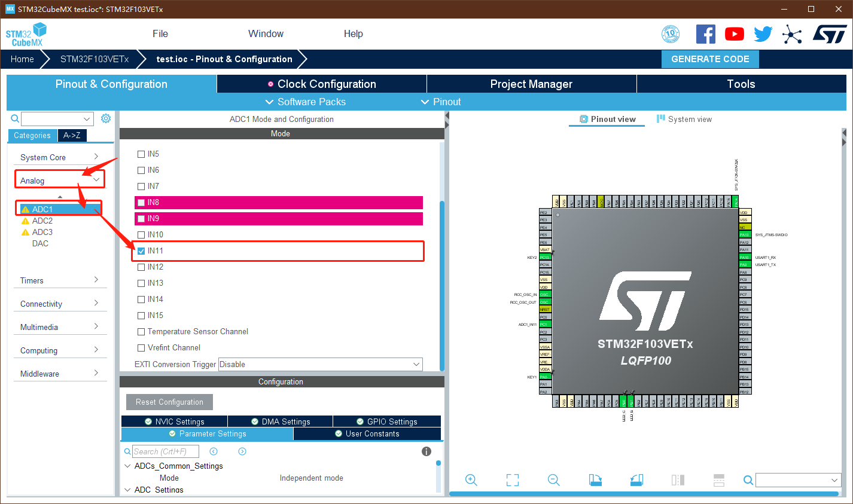The height and width of the screenshot is (504, 853).
Task: Click the STM32CubeMX logo
Action: click(26, 34)
